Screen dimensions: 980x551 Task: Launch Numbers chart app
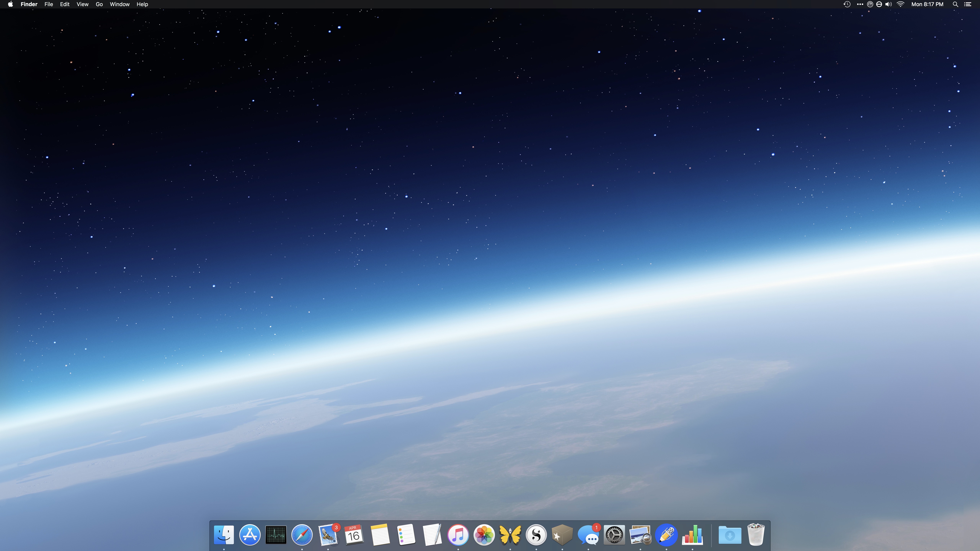pos(692,535)
